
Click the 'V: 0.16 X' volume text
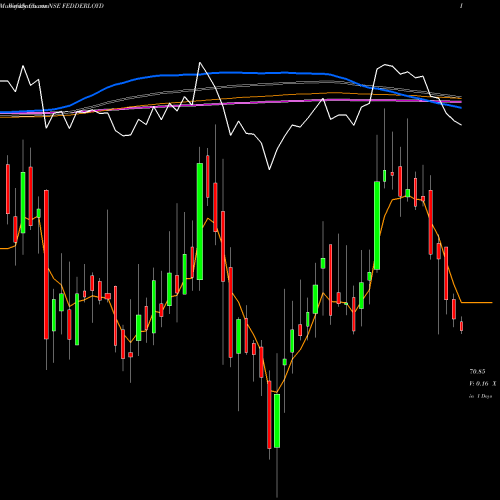(x=483, y=384)
